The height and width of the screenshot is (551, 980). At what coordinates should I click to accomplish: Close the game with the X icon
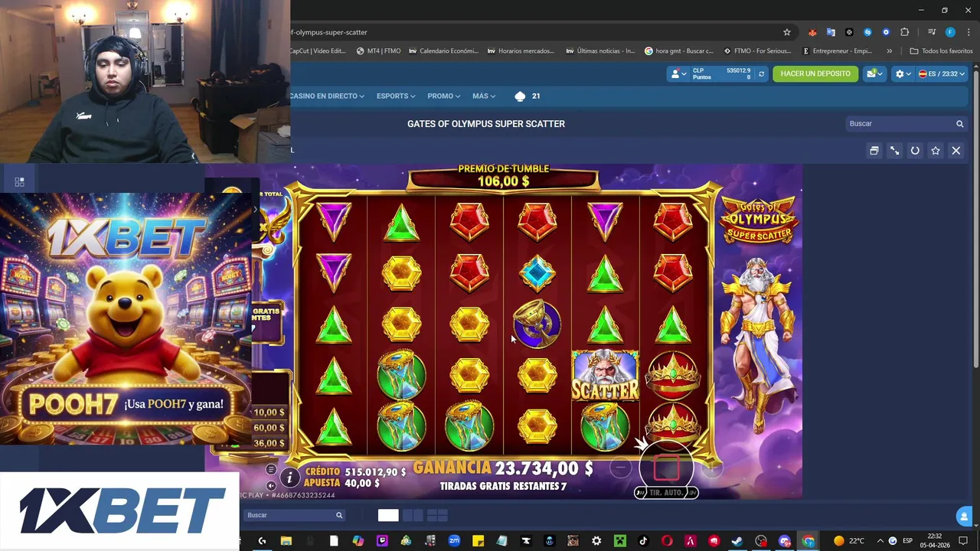pyautogui.click(x=956, y=151)
